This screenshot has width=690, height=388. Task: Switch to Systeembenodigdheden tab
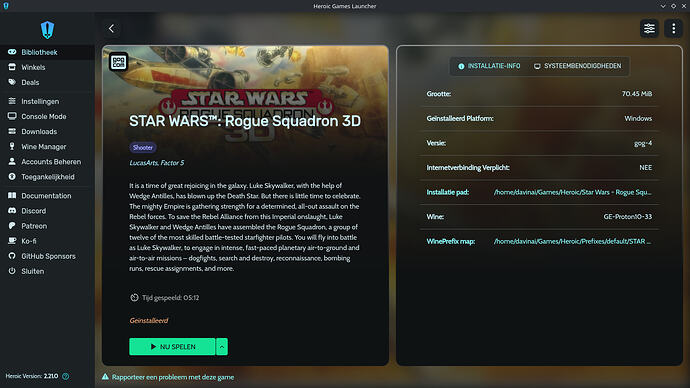click(x=577, y=66)
